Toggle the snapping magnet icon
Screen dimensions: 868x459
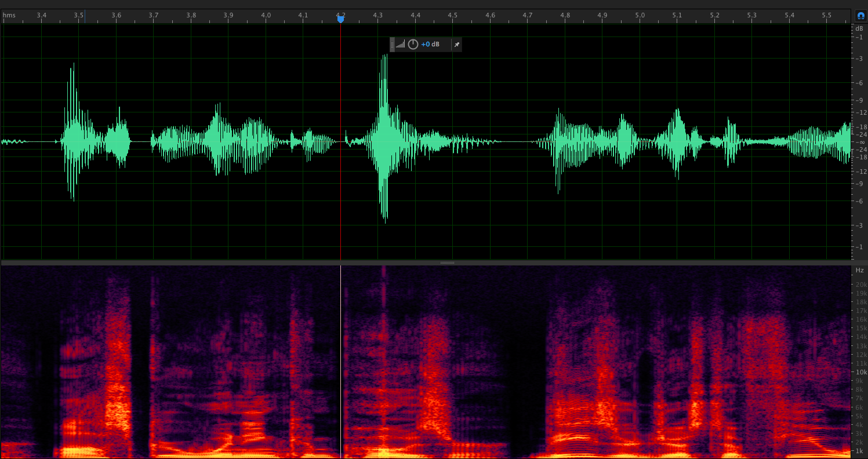pos(860,16)
